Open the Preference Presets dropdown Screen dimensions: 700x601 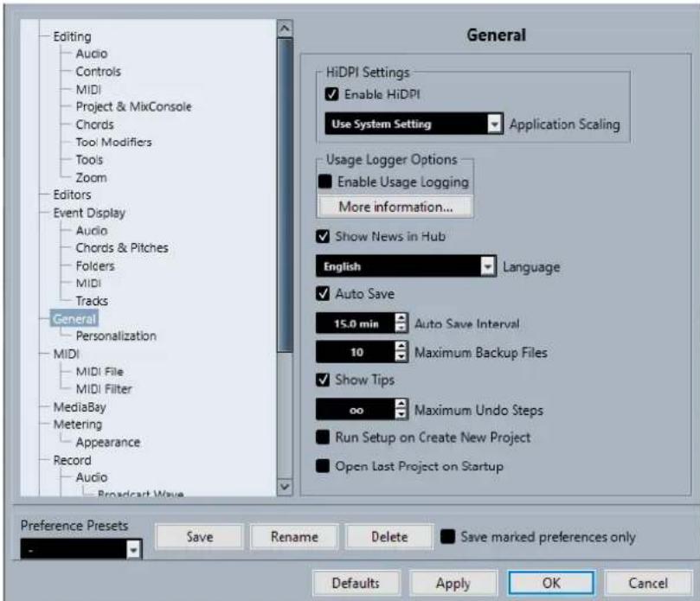pos(80,549)
